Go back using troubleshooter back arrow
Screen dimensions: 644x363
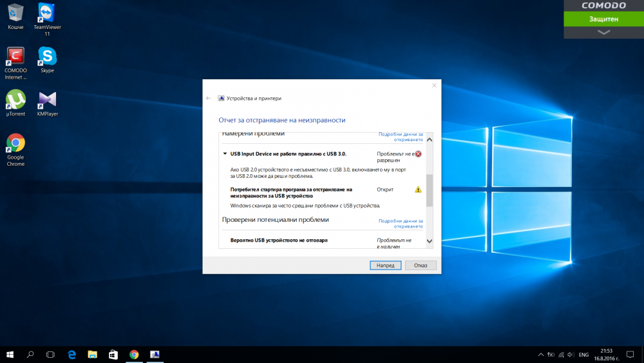coord(209,98)
